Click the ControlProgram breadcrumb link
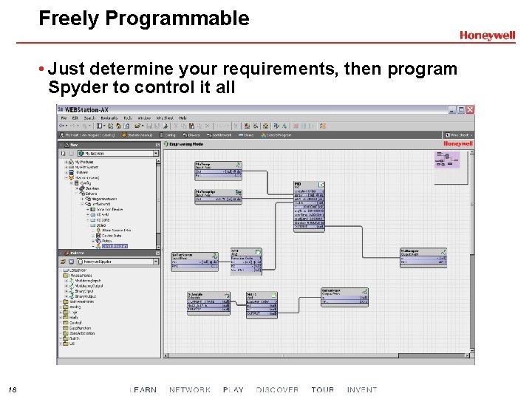 [x=276, y=135]
